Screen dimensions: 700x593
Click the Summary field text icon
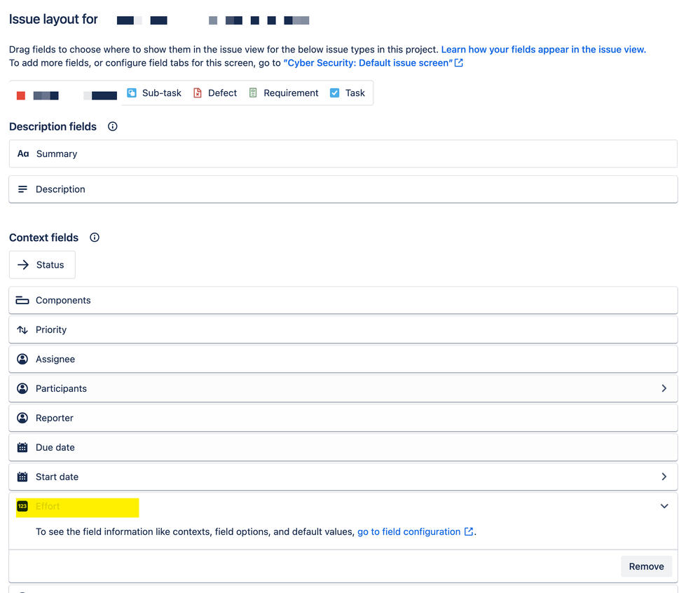[22, 154]
